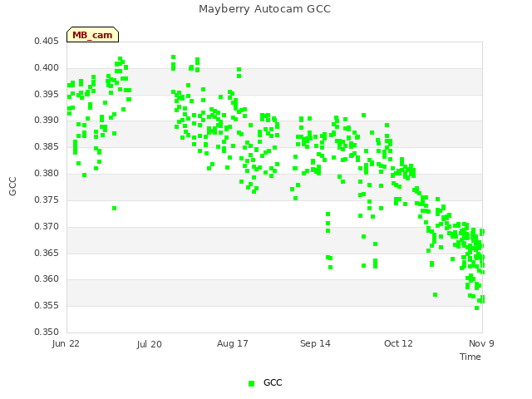The width and height of the screenshot is (532, 399).
Task: Click the 0.360 y-axis tick label
Action: coord(47,279)
